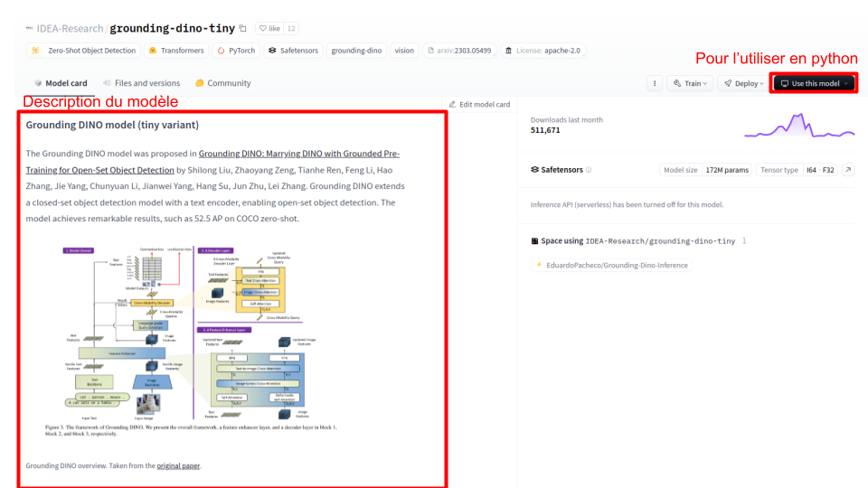Open the Use this model dropdown
Image resolution: width=868 pixels, height=488 pixels.
coord(815,83)
